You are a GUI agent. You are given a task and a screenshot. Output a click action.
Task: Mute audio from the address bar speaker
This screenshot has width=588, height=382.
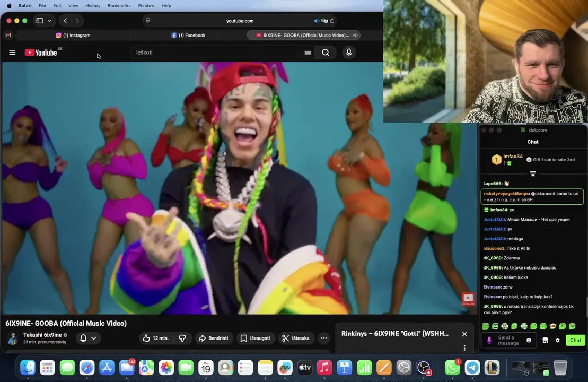317,21
